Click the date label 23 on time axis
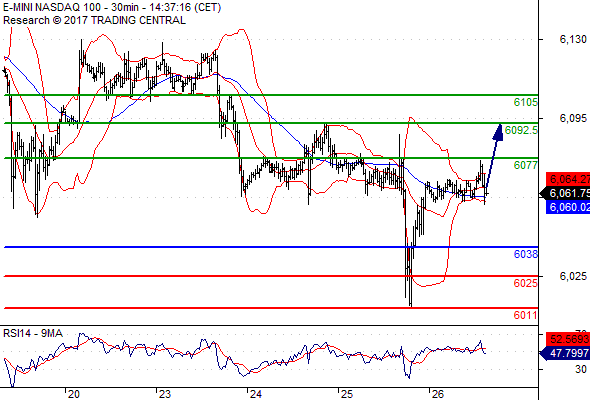This screenshot has width=590, height=400. click(x=165, y=394)
